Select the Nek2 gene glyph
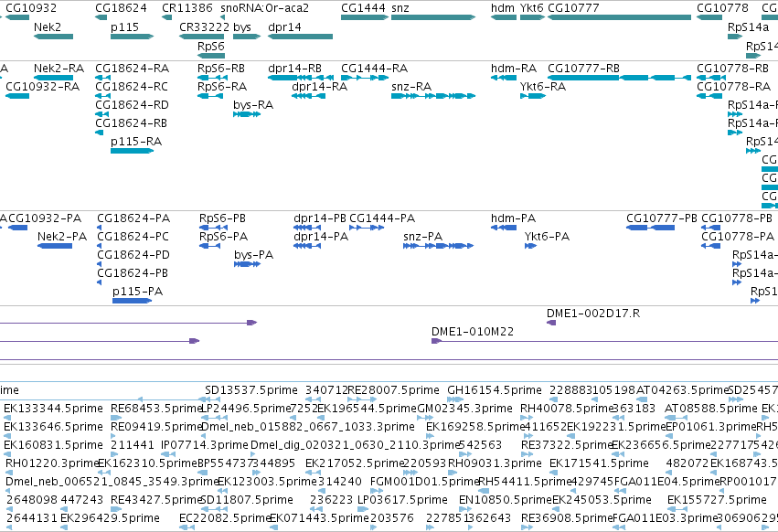778x532 pixels. pyautogui.click(x=54, y=37)
